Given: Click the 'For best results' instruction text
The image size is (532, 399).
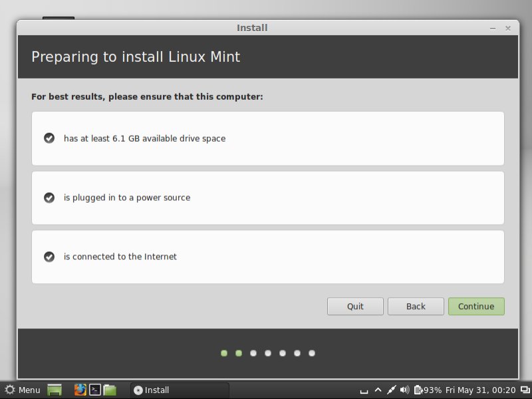Looking at the screenshot, I should point(147,96).
